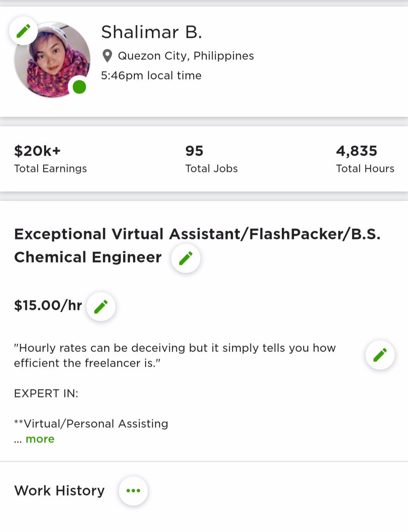Screen dimensions: 408x532
Task: Click the edit pencil on profile photo
Action: (x=24, y=31)
